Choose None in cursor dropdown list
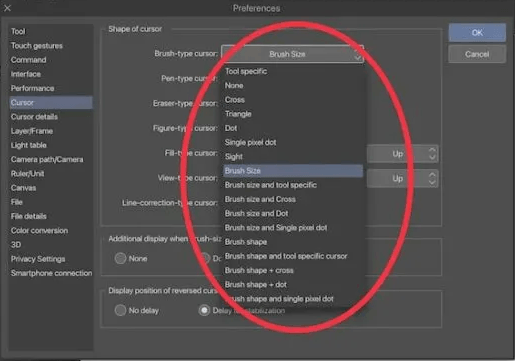Image resolution: width=515 pixels, height=361 pixels. click(293, 86)
